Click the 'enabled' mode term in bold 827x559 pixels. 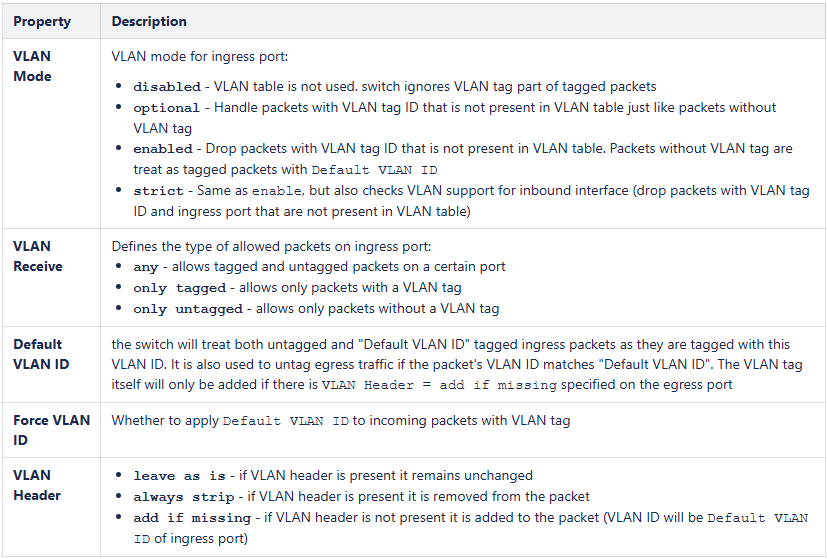162,149
